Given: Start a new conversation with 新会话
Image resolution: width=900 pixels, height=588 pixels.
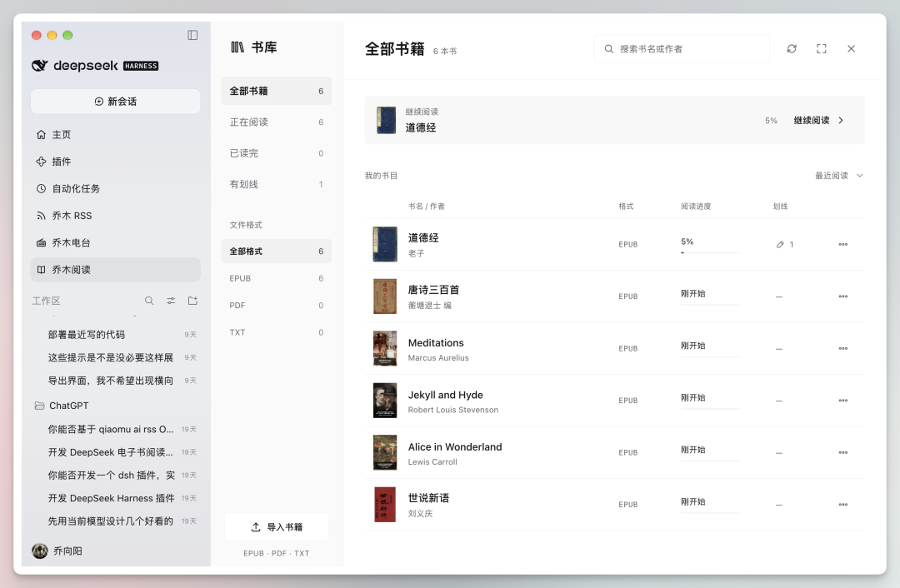Looking at the screenshot, I should pos(115,102).
